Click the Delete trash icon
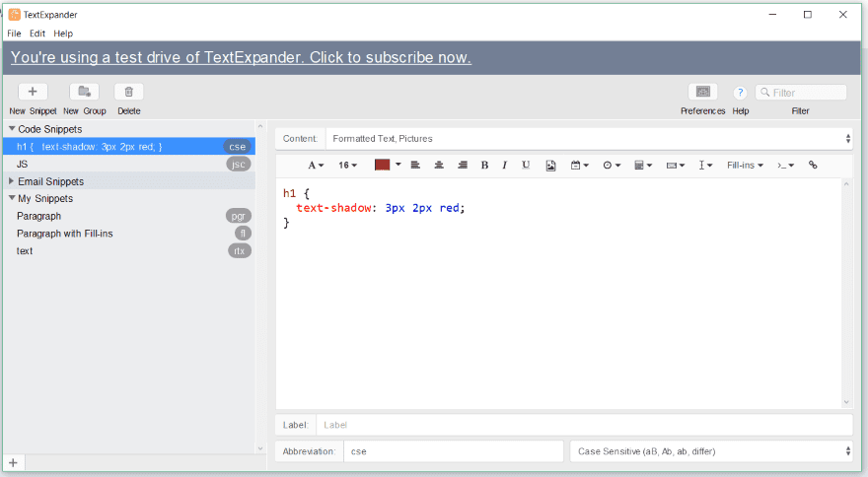The image size is (868, 477). point(128,92)
